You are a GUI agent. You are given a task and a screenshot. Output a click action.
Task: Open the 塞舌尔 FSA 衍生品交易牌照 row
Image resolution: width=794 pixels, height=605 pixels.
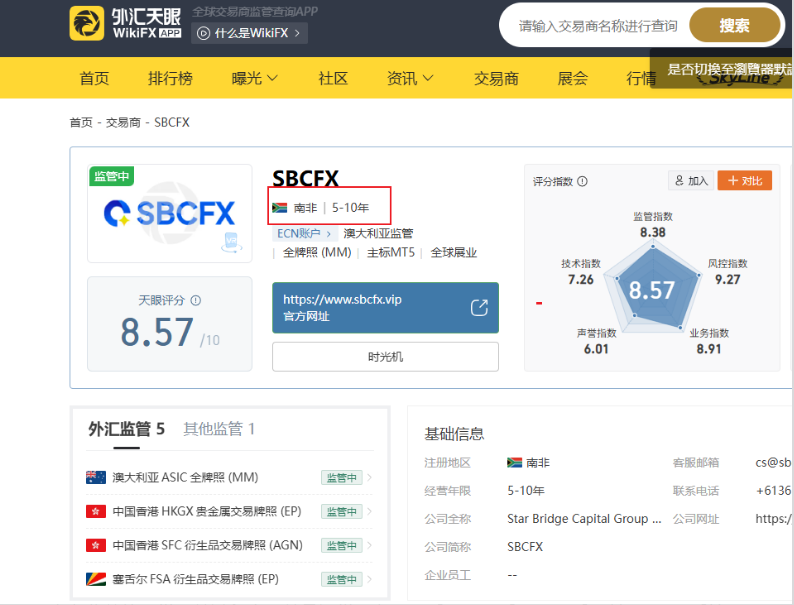(x=229, y=579)
